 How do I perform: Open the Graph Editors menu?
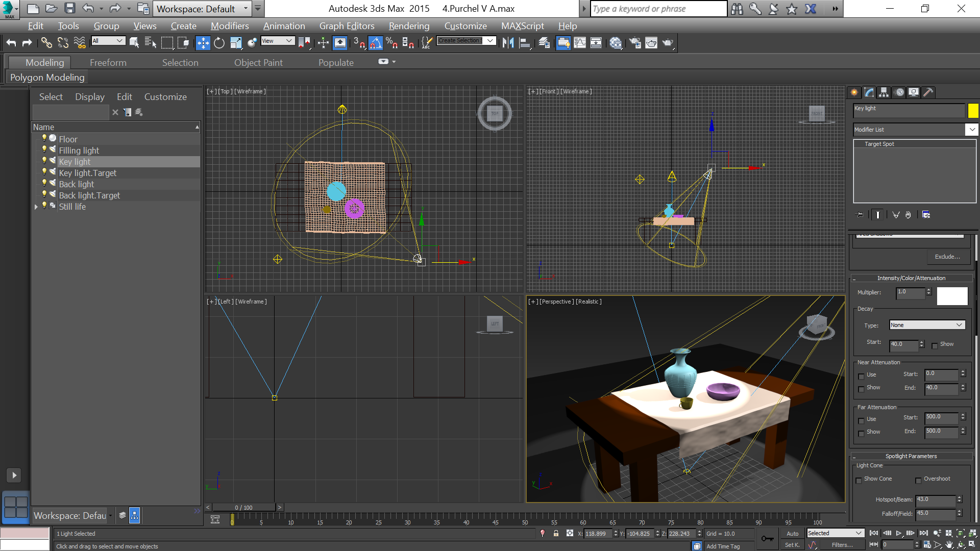(x=347, y=26)
